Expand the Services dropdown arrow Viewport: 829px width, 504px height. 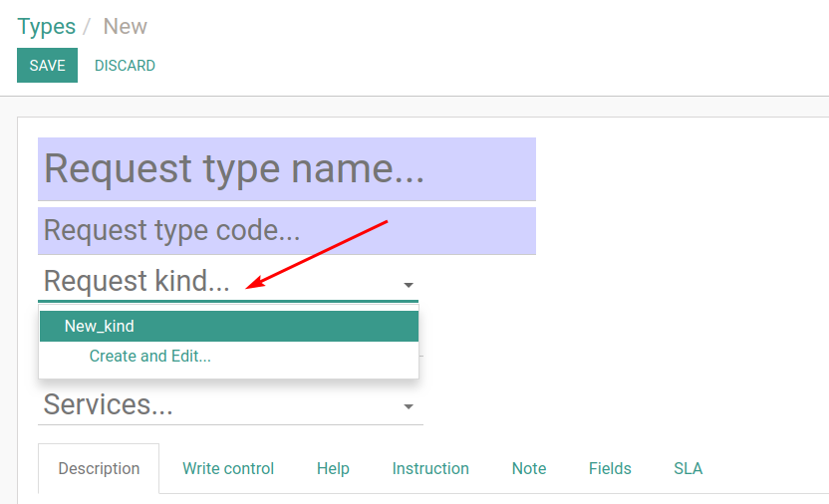pyautogui.click(x=409, y=406)
